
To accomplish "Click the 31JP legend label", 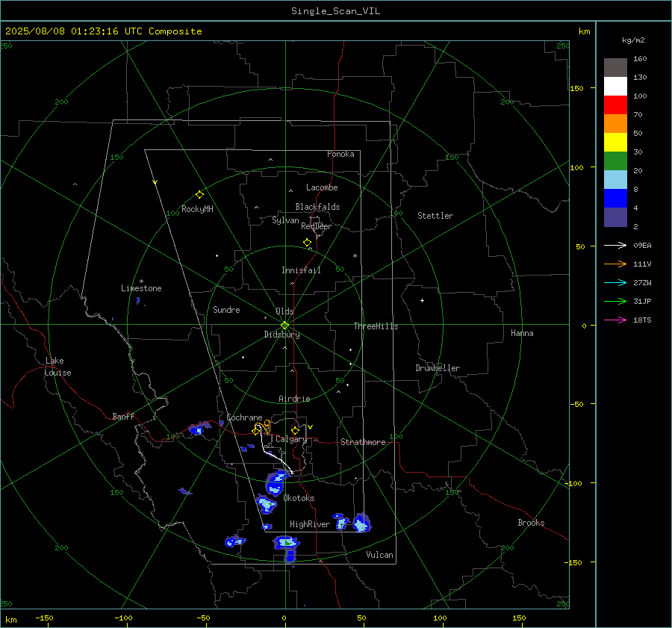I will point(642,302).
